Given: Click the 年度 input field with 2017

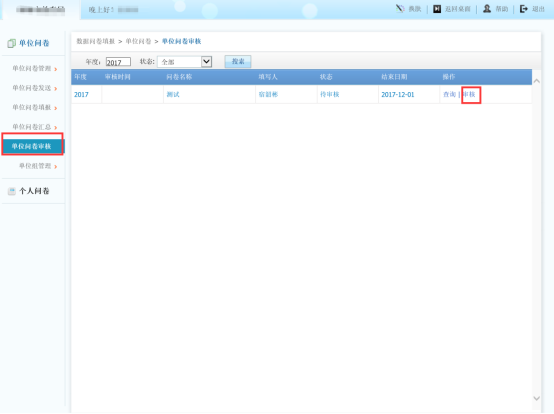Looking at the screenshot, I should (118, 62).
